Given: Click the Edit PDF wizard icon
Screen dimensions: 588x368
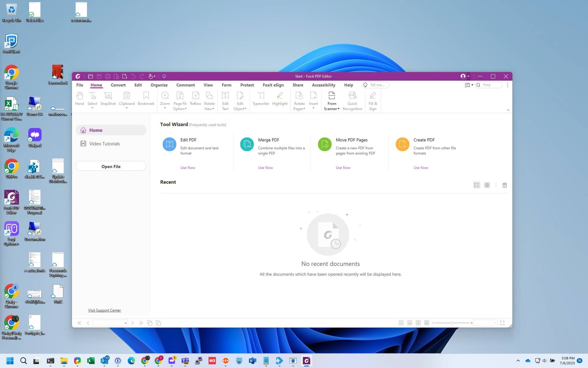Looking at the screenshot, I should (x=169, y=144).
